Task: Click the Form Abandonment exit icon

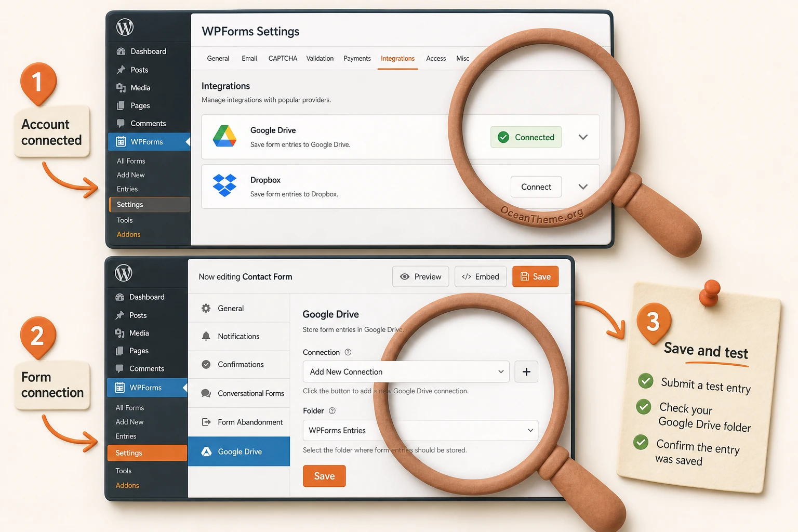Action: 206,422
